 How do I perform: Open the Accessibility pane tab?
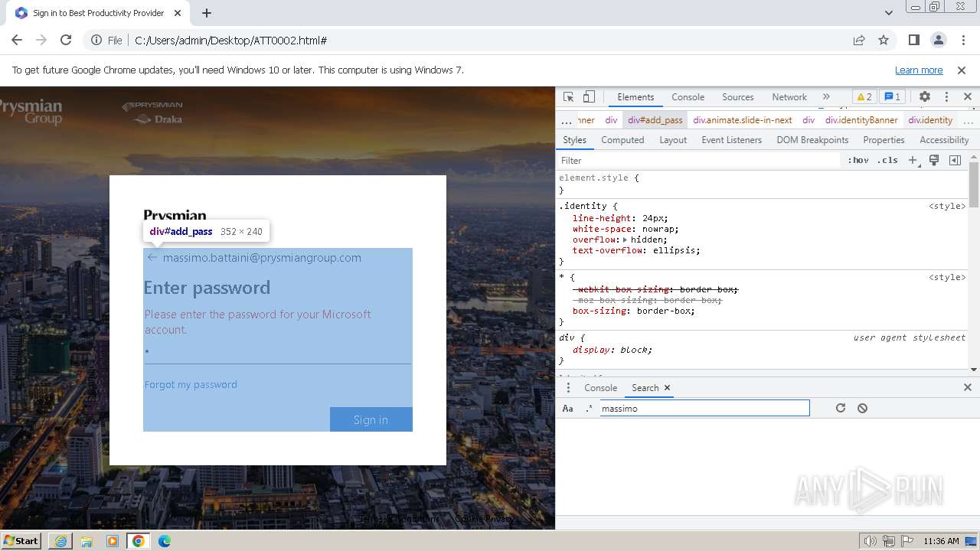[x=944, y=140]
